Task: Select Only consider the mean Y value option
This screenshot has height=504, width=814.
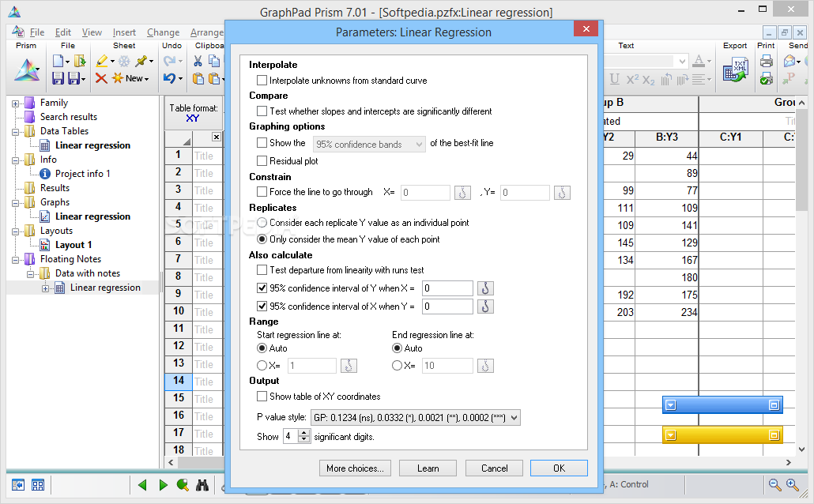Action: [x=262, y=239]
